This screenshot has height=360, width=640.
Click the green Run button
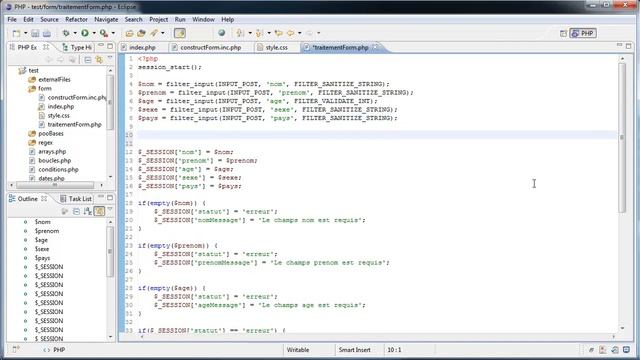pos(84,33)
